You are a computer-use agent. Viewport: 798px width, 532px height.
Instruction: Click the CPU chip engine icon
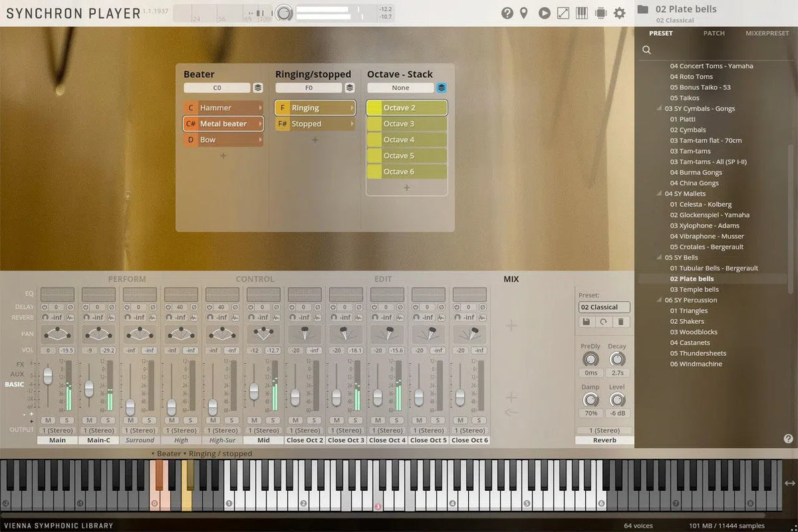pyautogui.click(x=600, y=13)
